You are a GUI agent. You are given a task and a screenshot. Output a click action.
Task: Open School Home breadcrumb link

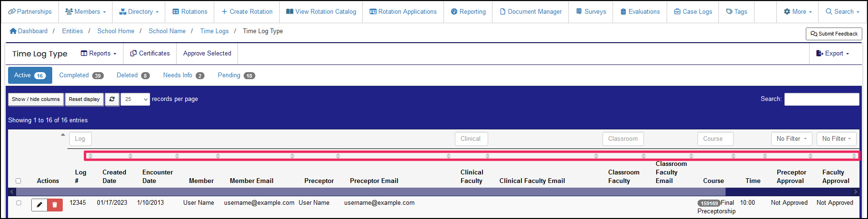(116, 31)
